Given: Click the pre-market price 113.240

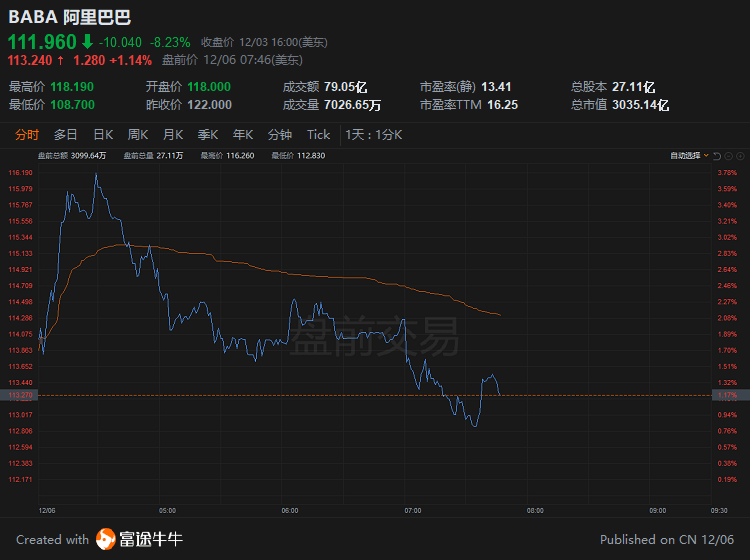Looking at the screenshot, I should coord(30,60).
